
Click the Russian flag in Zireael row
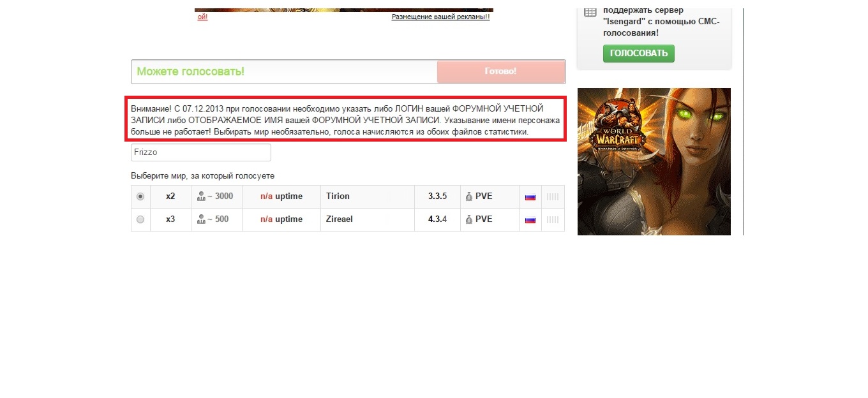(x=530, y=220)
